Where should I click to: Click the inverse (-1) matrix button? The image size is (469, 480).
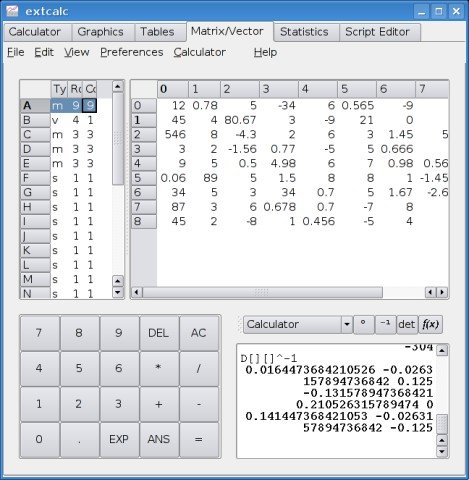pos(385,324)
